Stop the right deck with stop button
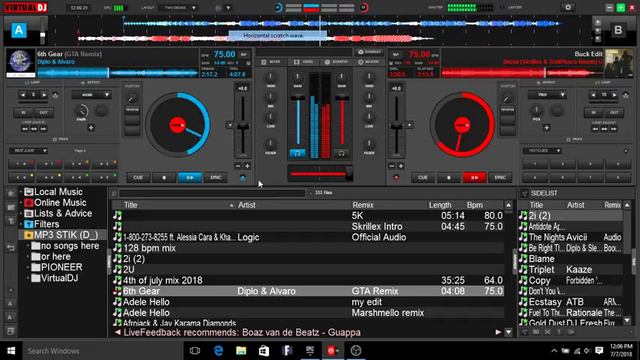 click(449, 178)
